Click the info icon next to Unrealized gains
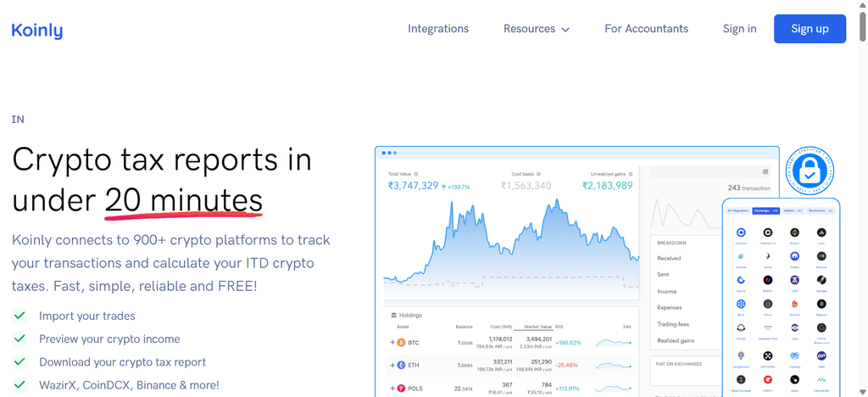 tap(630, 174)
